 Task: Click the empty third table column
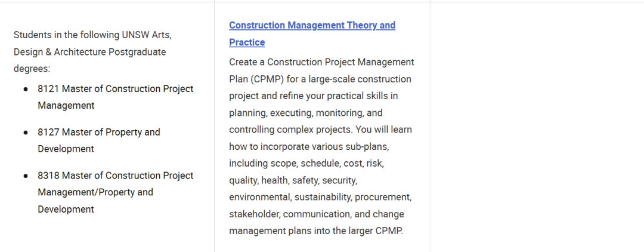click(x=537, y=125)
